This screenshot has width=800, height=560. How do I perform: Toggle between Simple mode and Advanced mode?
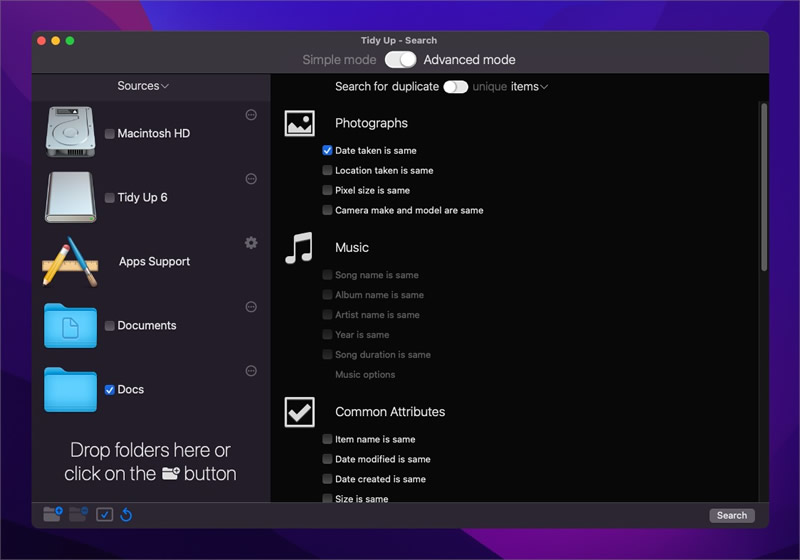point(401,60)
